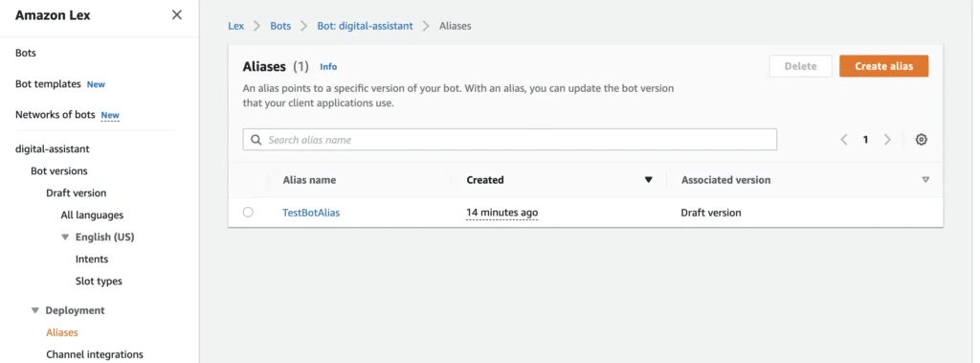Sort by Created descending arrow
This screenshot has height=363, width=980.
[x=648, y=180]
